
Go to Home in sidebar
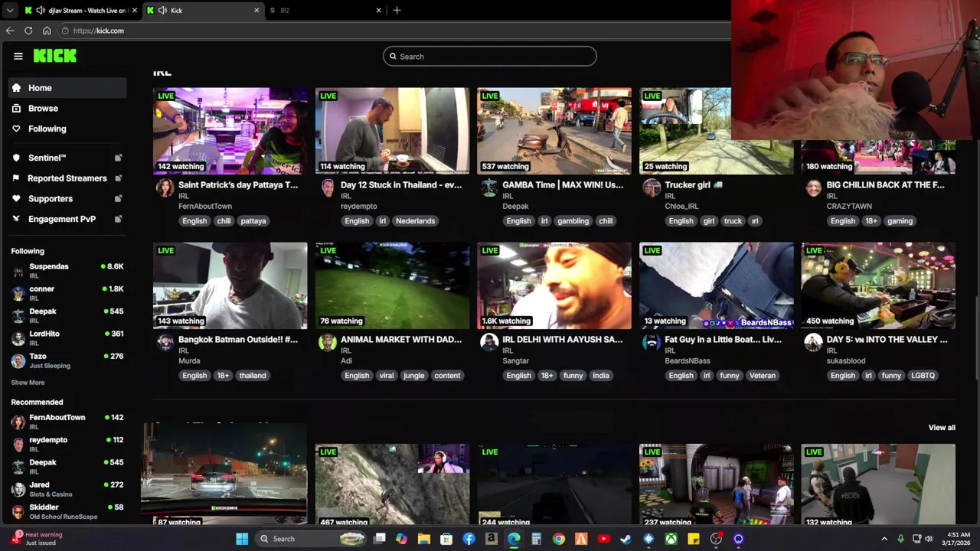pos(67,88)
